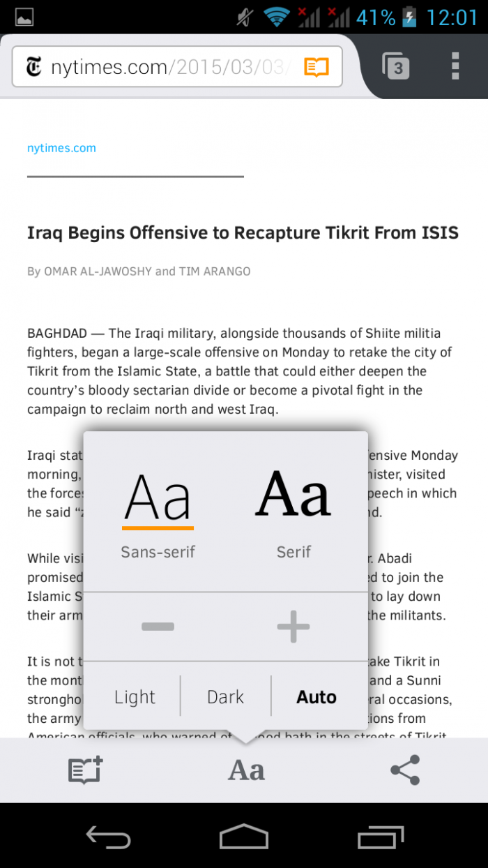Tap the New York Times site favicon
The height and width of the screenshot is (868, 488).
[x=34, y=67]
